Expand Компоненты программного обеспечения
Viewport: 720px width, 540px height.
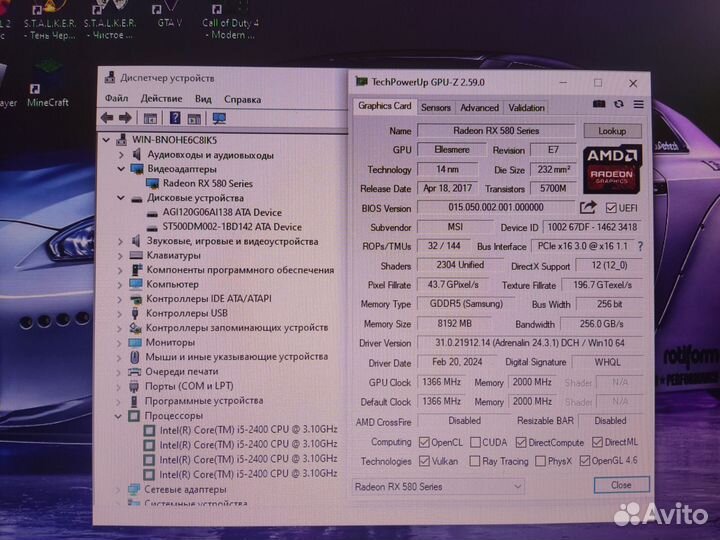(x=120, y=270)
